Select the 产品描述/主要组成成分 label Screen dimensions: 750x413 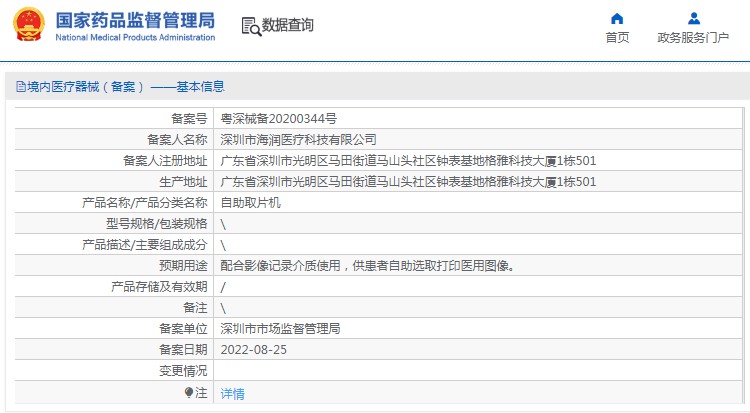click(x=145, y=245)
